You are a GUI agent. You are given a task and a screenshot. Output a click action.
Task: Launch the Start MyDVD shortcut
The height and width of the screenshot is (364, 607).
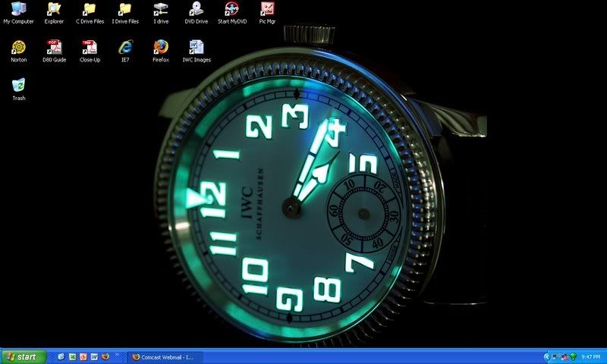tap(232, 13)
